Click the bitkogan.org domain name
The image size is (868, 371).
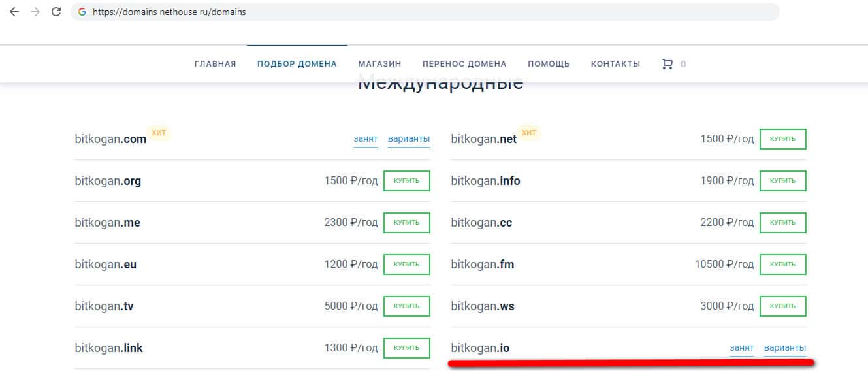pos(108,181)
